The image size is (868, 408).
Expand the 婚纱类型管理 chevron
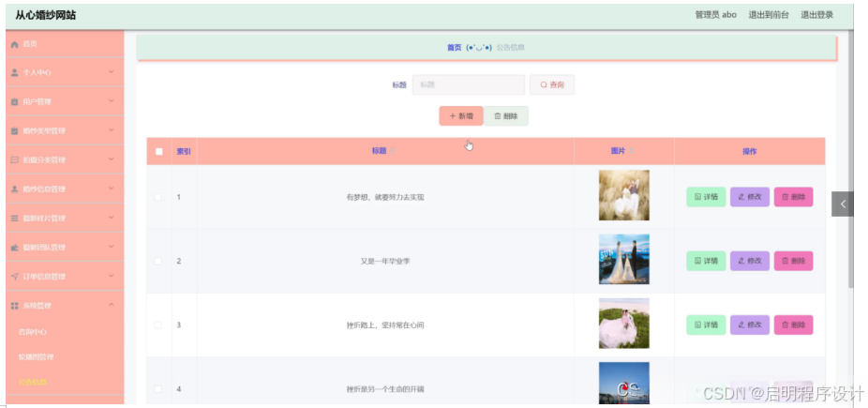click(112, 130)
